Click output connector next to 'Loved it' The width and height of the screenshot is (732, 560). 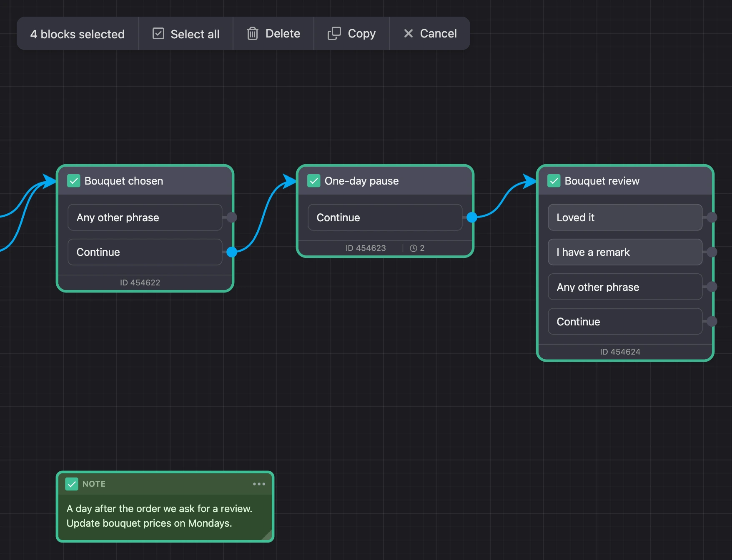click(712, 217)
